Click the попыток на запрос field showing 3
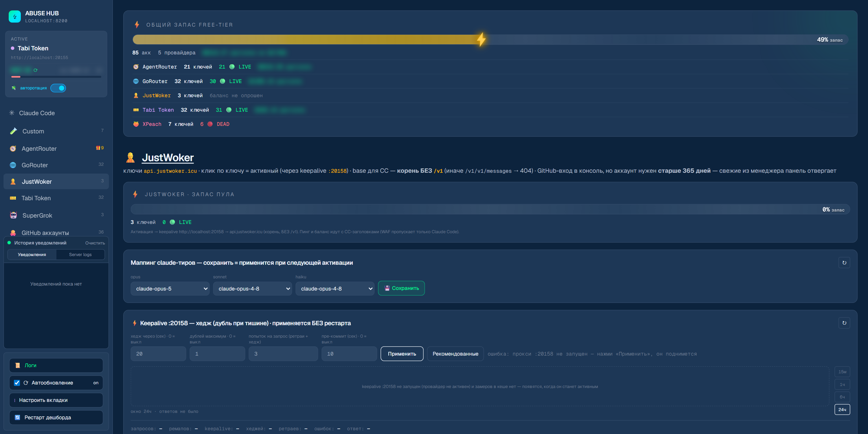The width and height of the screenshot is (868, 434). (283, 354)
